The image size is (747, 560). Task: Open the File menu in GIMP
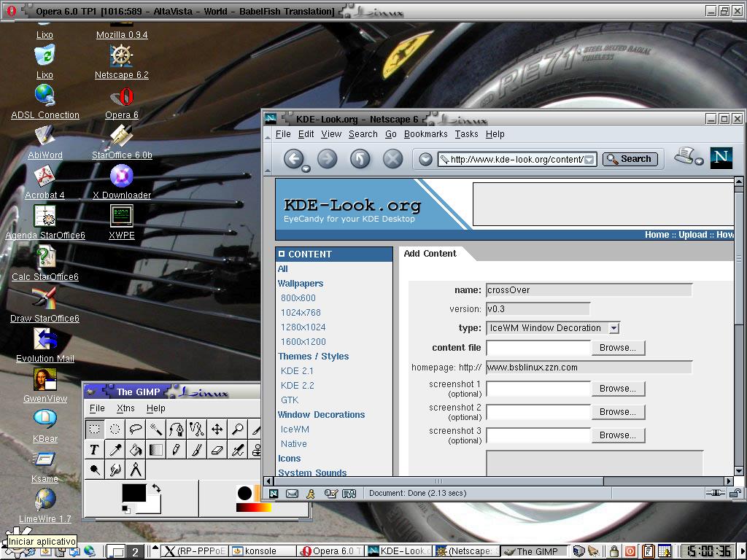[x=97, y=408]
